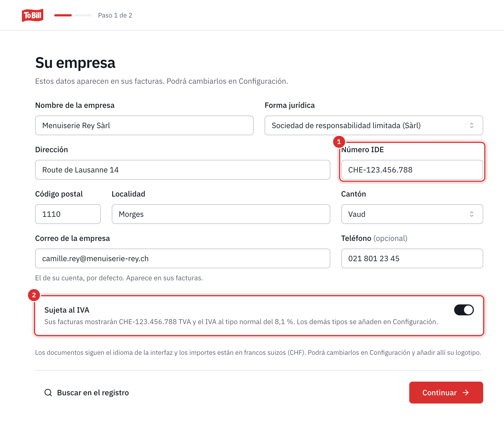Click 'El de su cuenta, por defecto' hint
Image resolution: width=504 pixels, height=438 pixels.
click(x=119, y=278)
